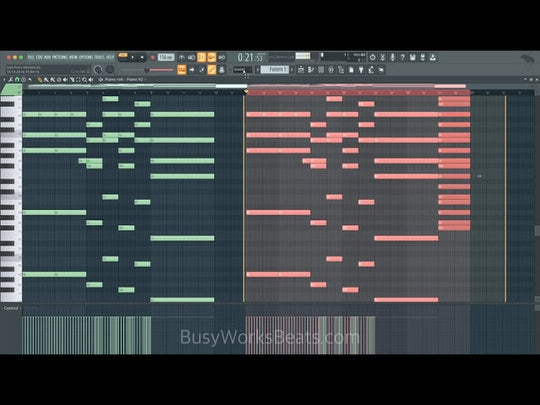The width and height of the screenshot is (540, 405).
Task: Open the Piano roll window icon
Action: click(311, 70)
